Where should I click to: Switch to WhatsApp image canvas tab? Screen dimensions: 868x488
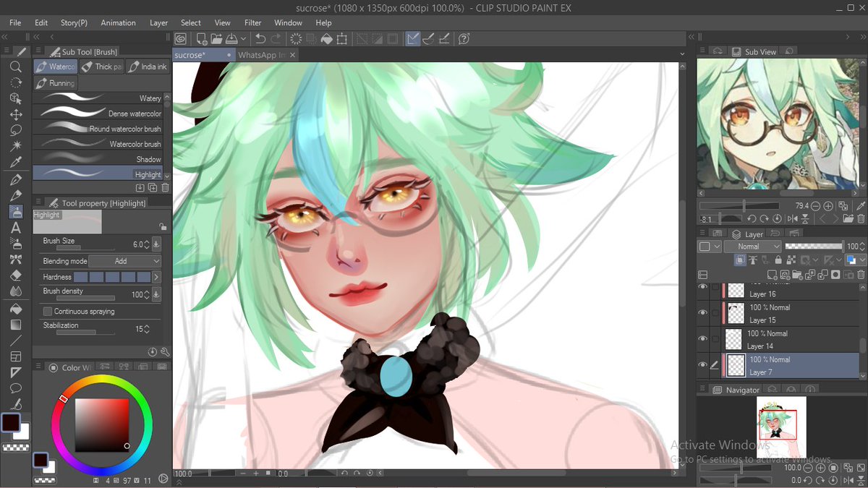(261, 55)
